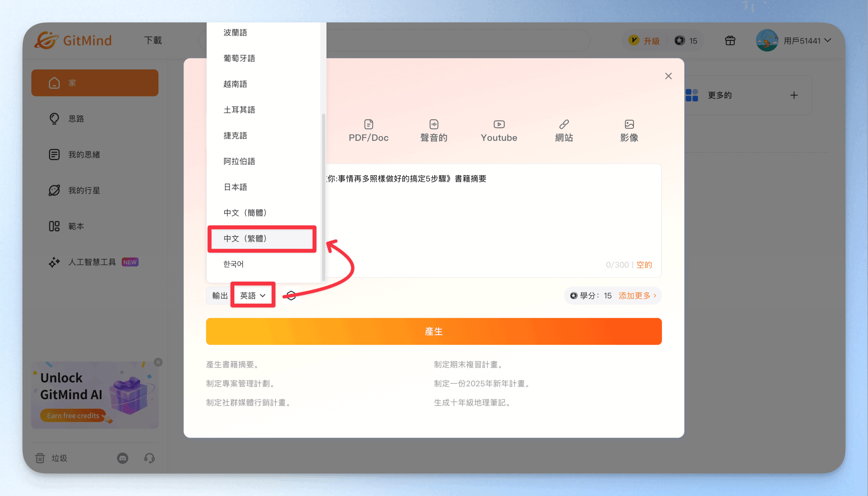This screenshot has width=868, height=496.
Task: Open the 影像 image input option
Action: 629,131
